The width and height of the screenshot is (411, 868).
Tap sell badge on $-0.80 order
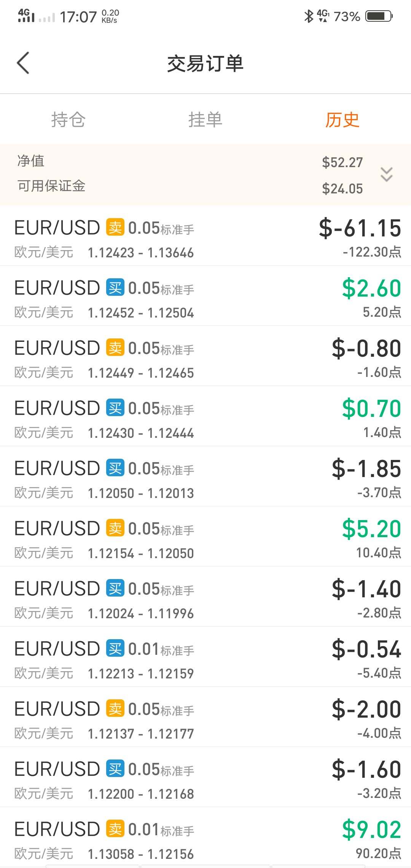pyautogui.click(x=115, y=348)
